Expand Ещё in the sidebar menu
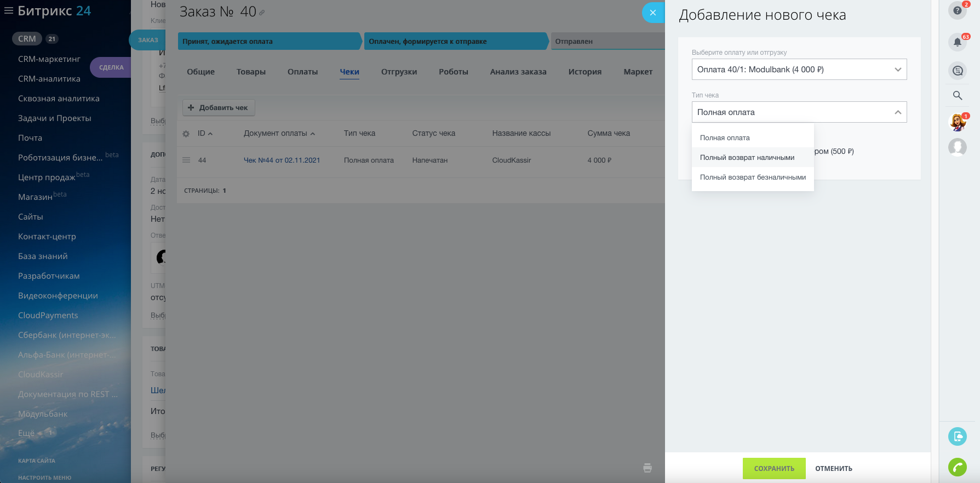This screenshot has width=980, height=483. (26, 433)
